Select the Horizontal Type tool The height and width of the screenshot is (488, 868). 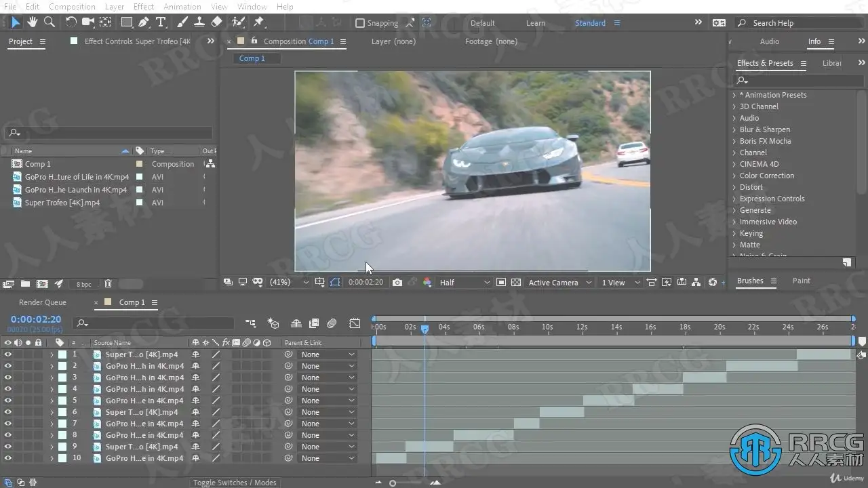point(161,22)
